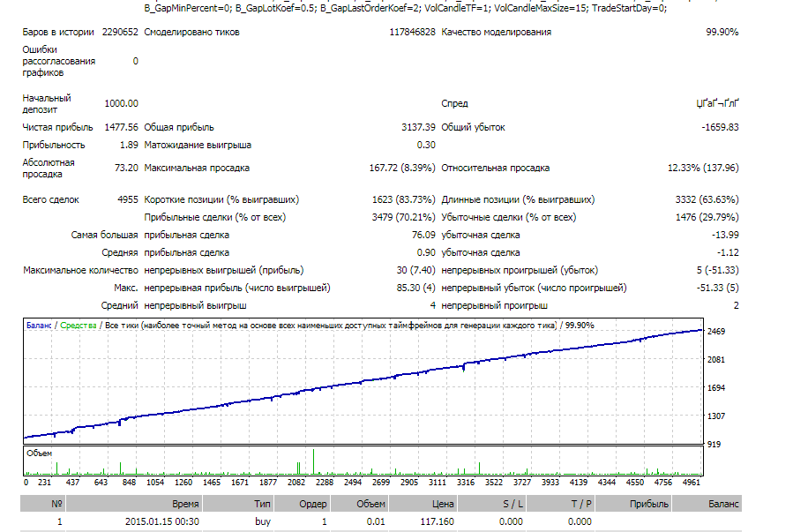The image size is (793, 532).
Task: Click the expected payoff value 0.30
Action: point(426,145)
